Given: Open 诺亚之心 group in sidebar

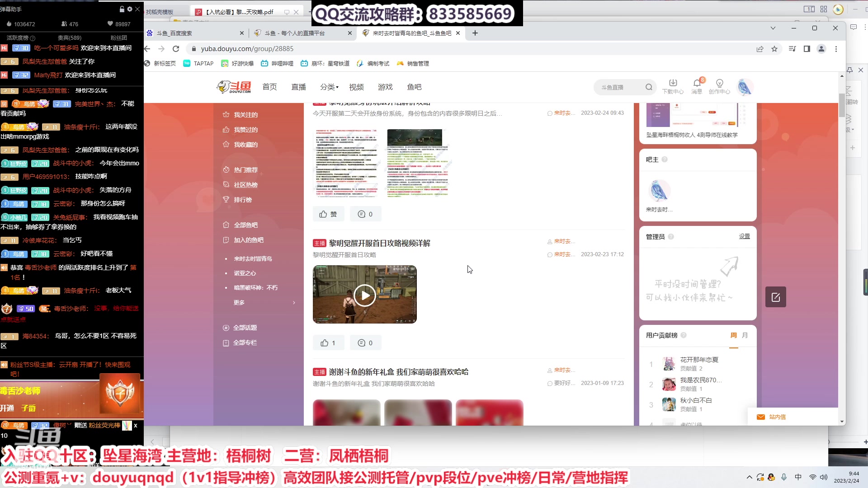Looking at the screenshot, I should [245, 273].
